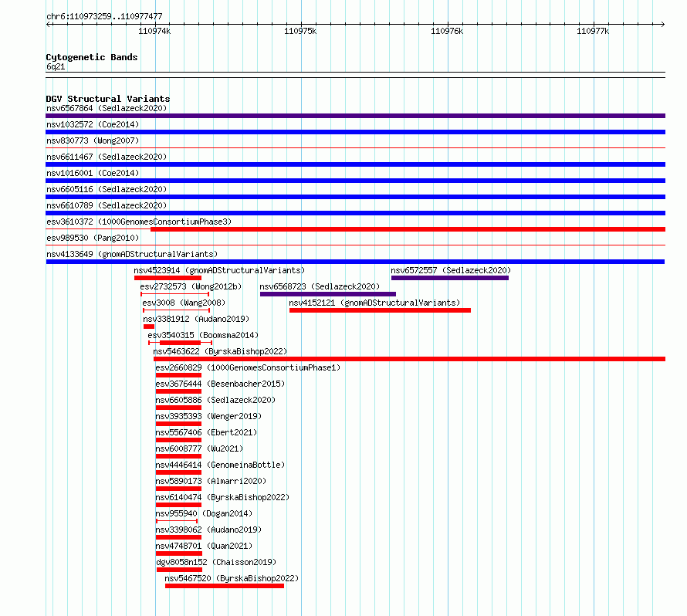
Task: Click the left arrow on coordinate ruler
Action: [x=48, y=24]
